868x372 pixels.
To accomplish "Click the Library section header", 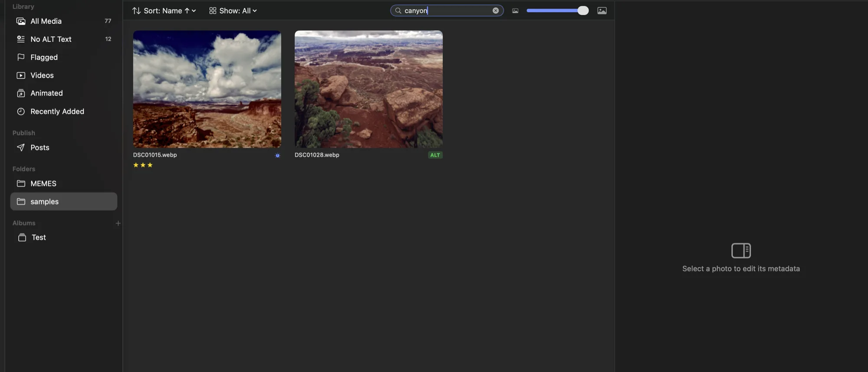I will click(23, 7).
